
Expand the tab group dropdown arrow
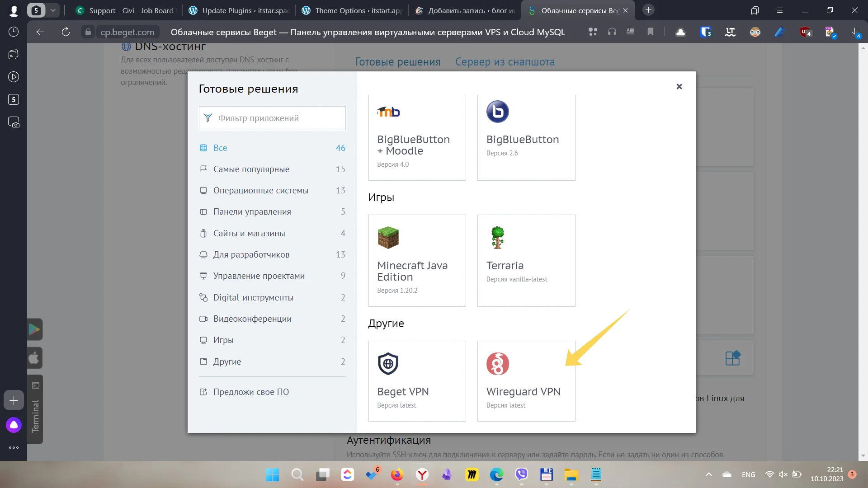[53, 10]
